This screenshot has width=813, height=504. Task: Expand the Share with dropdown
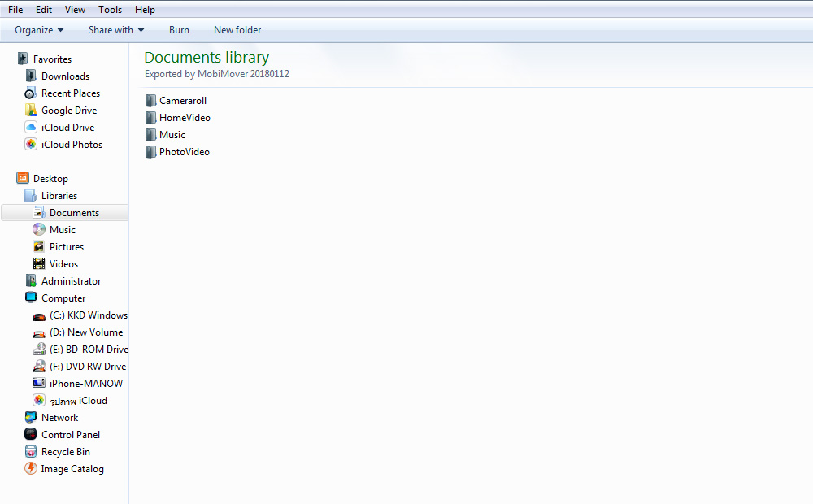pyautogui.click(x=115, y=30)
